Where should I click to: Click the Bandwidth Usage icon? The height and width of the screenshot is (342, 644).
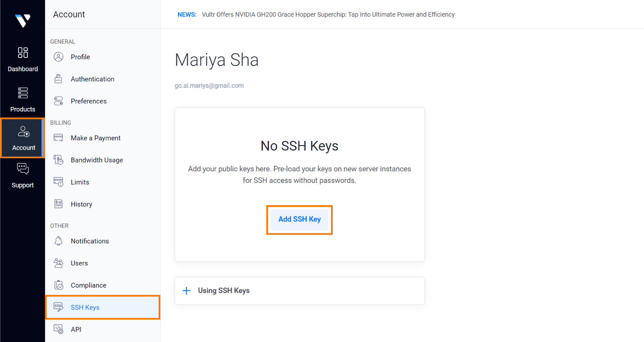58,160
